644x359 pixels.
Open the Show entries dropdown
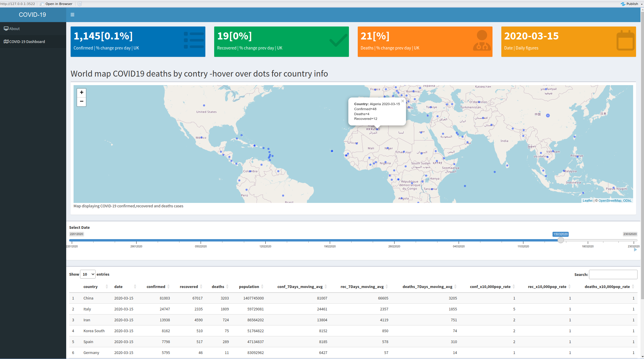[x=88, y=274]
